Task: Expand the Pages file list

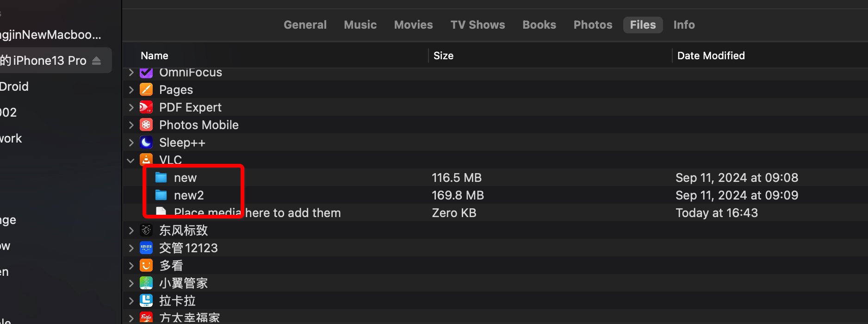Action: pos(131,90)
